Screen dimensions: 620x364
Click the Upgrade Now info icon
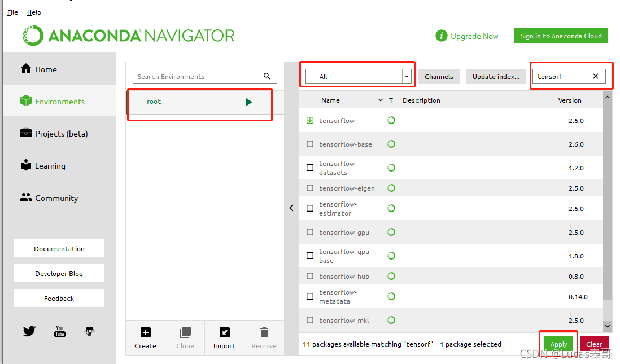(x=441, y=36)
